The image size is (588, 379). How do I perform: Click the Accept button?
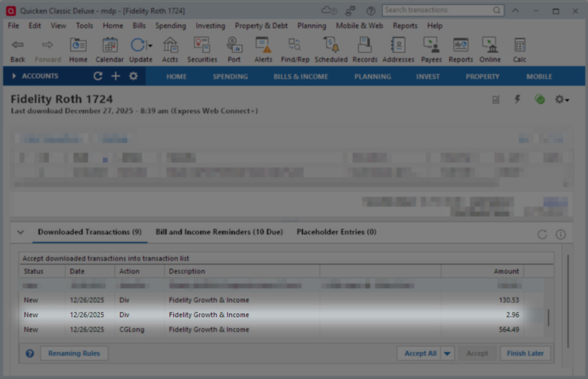(x=477, y=354)
